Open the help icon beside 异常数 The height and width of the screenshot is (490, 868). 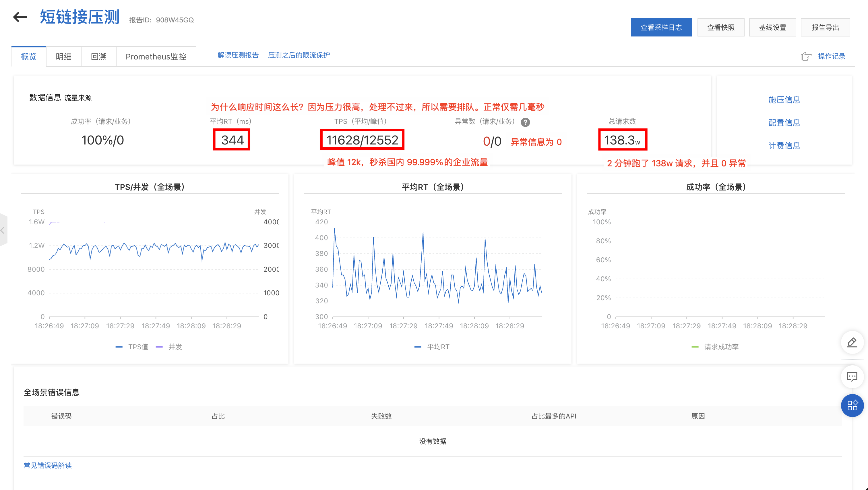pyautogui.click(x=525, y=122)
